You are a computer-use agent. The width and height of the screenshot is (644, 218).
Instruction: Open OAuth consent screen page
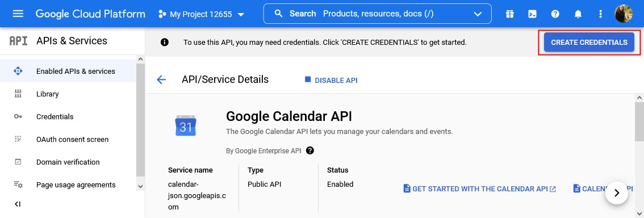[x=68, y=139]
